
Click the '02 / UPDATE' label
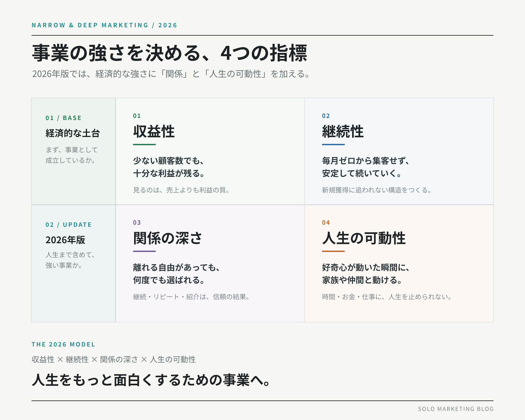point(69,225)
